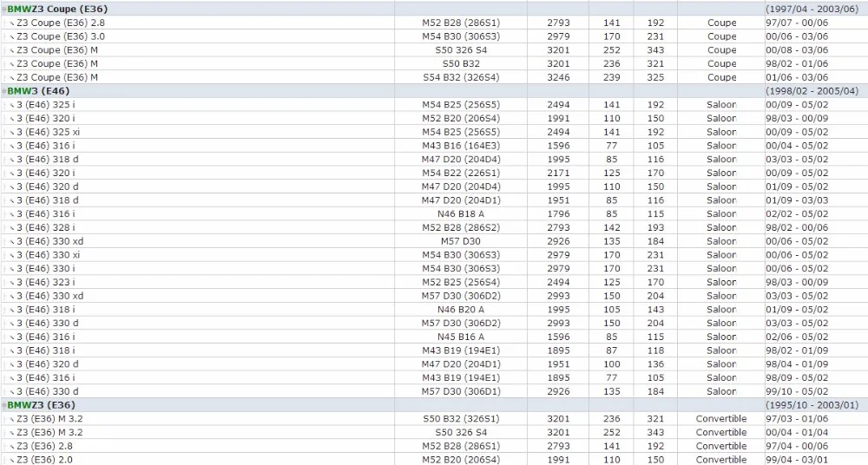Click horsepower value 136
This screenshot has height=465, width=868.
tap(655, 364)
